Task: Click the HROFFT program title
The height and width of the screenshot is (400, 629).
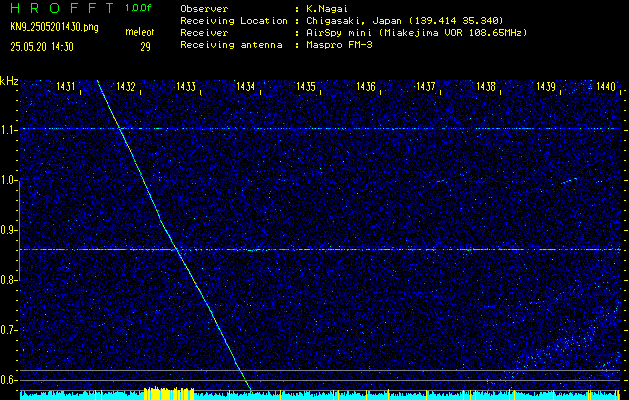Action: click(63, 8)
